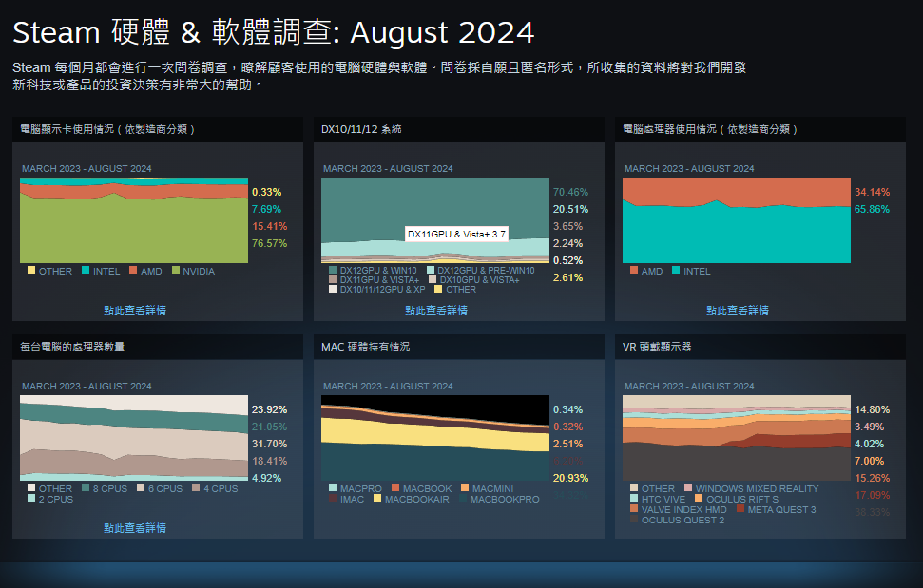This screenshot has height=588, width=923.
Task: Click the DX10/11/12 systems area chart
Action: (x=435, y=220)
